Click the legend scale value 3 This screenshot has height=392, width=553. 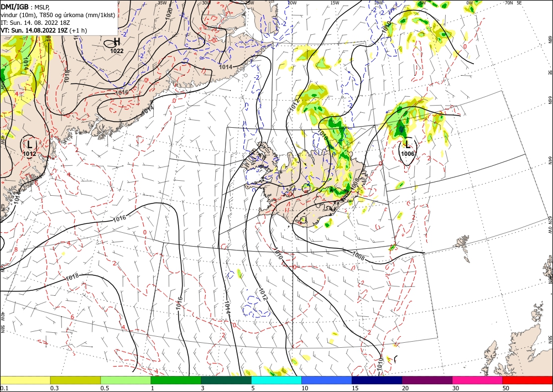(202, 388)
